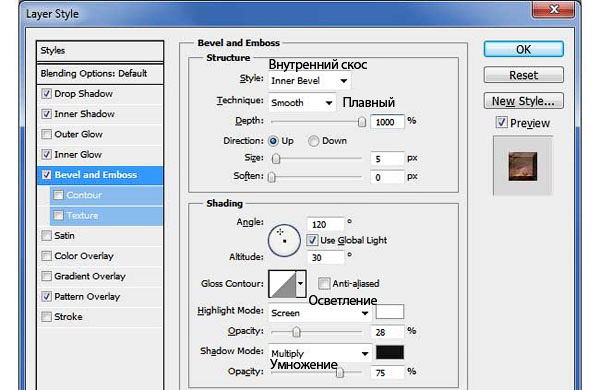Enable the Satin checkbox
Image resolution: width=600 pixels, height=390 pixels.
coord(46,236)
